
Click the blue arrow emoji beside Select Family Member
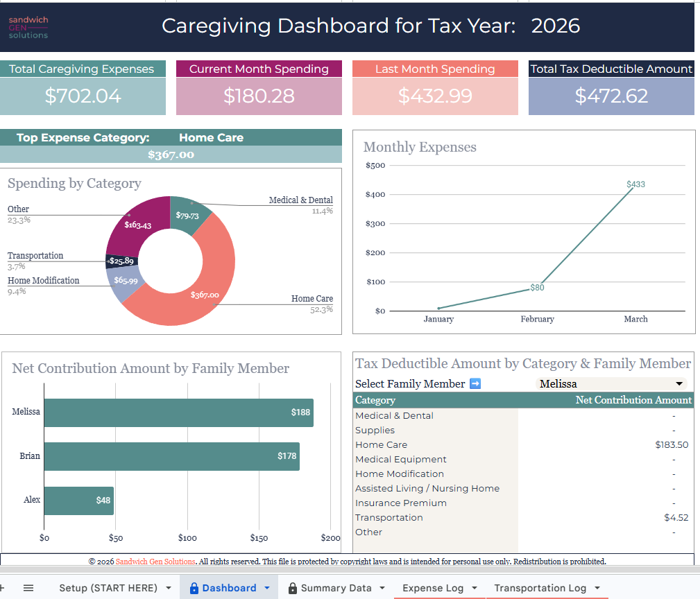pyautogui.click(x=475, y=383)
